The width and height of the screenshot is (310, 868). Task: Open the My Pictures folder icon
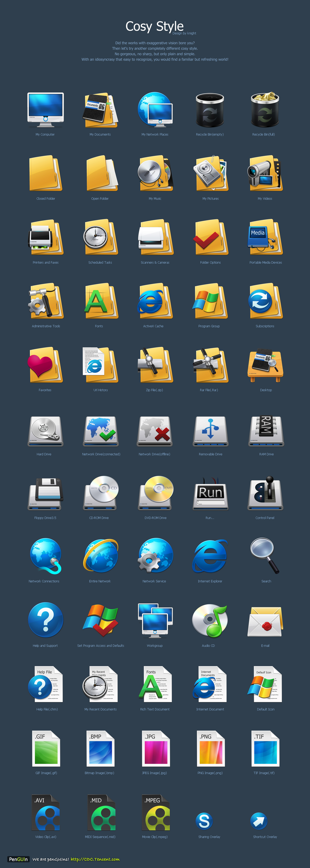[211, 173]
